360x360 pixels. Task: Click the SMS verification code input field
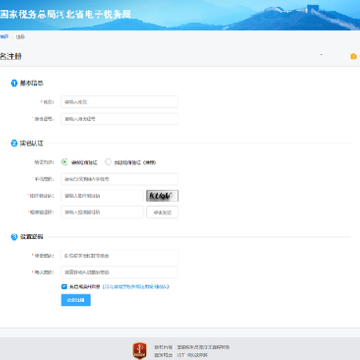pyautogui.click(x=102, y=212)
